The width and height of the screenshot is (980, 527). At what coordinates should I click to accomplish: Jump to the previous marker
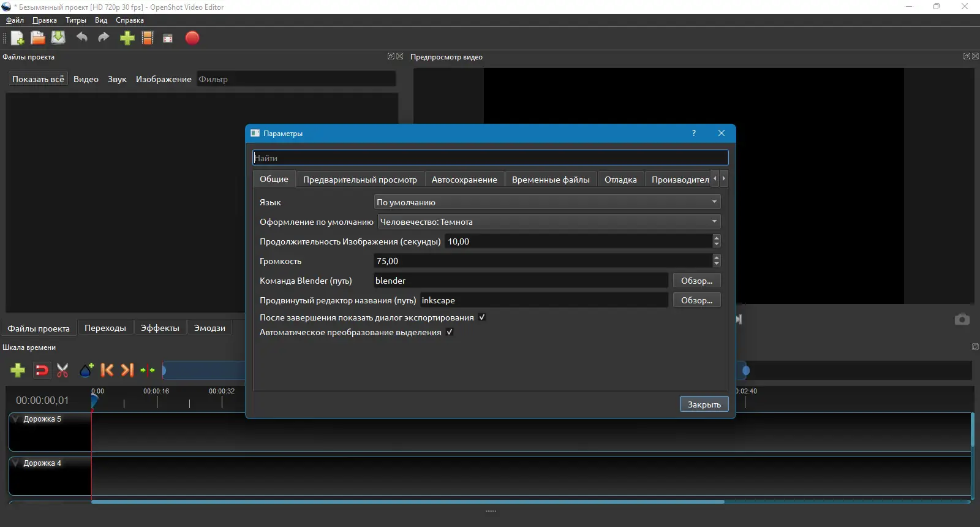click(x=107, y=370)
